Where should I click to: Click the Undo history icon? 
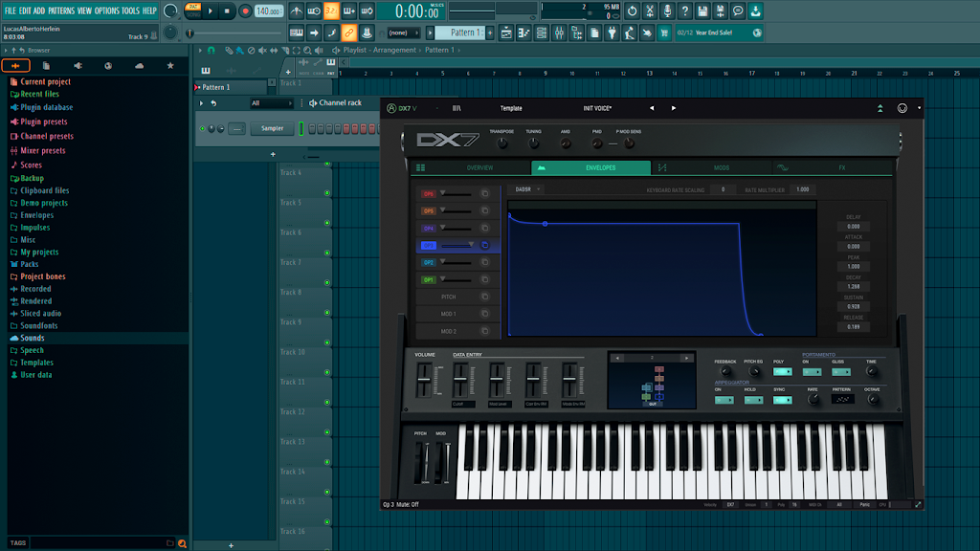(633, 11)
